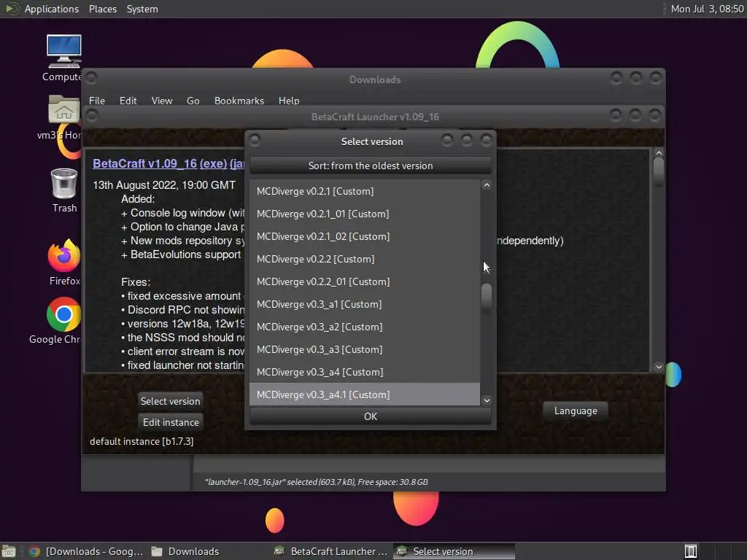Launch Firefox from the desktop
Screen dimensions: 747x560
point(64,255)
